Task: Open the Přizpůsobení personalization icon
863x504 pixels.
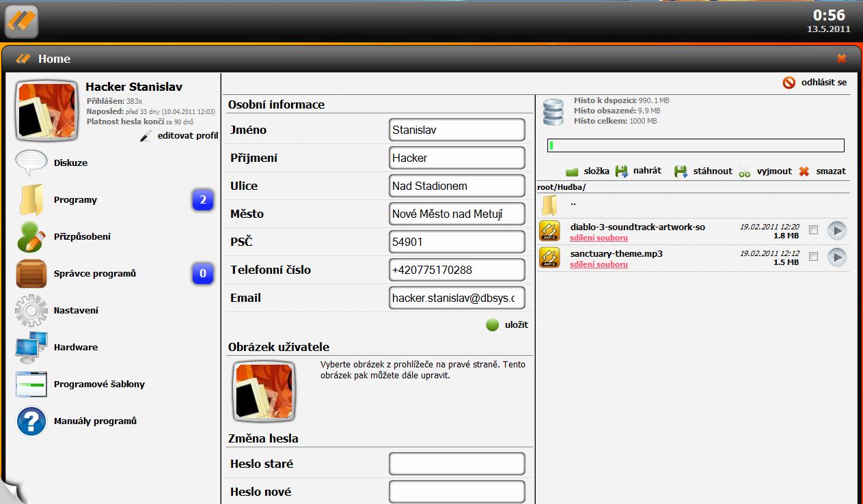Action: pyautogui.click(x=31, y=237)
